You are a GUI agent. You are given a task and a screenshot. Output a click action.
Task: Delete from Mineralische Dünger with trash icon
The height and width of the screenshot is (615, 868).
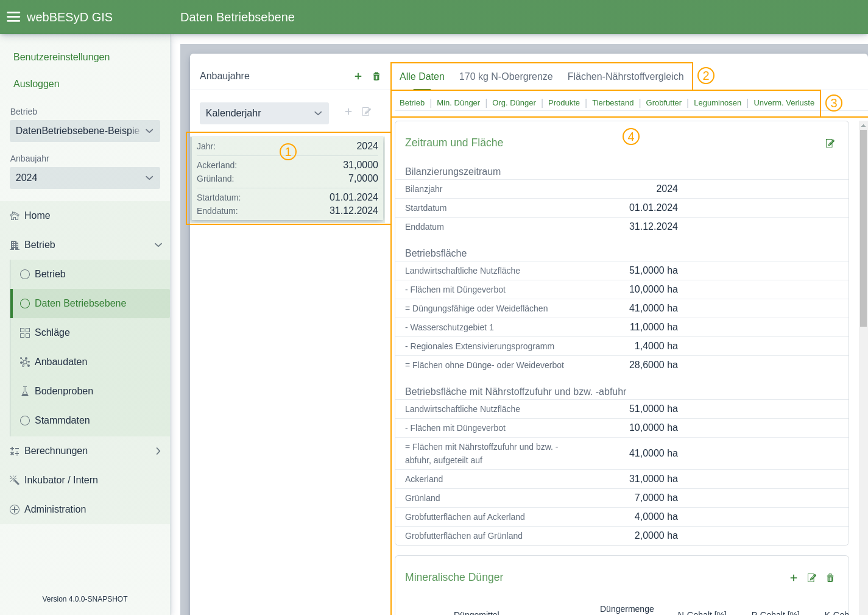point(830,578)
